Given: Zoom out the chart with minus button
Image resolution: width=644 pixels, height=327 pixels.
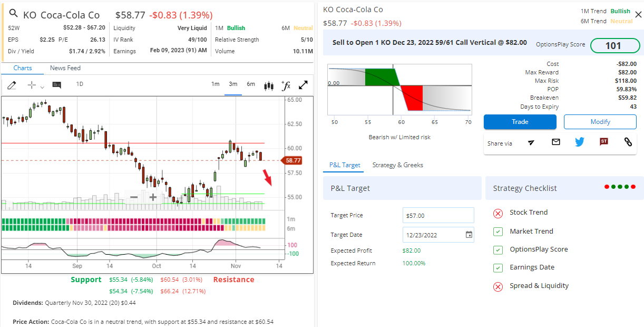Looking at the screenshot, I should click(134, 197).
